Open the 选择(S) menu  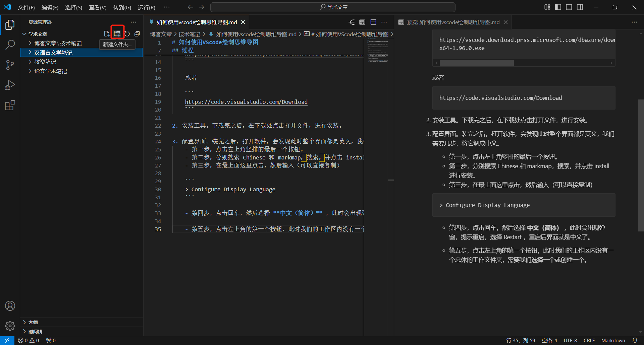point(73,7)
